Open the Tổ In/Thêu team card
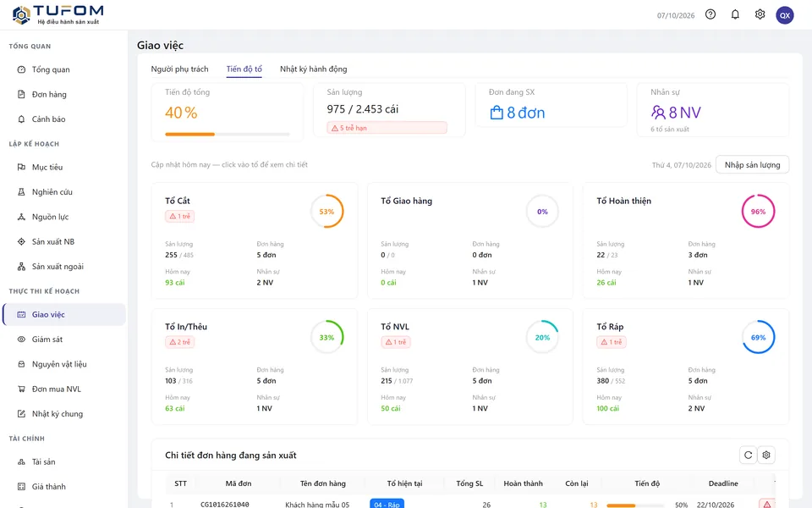The width and height of the screenshot is (812, 508). (255, 367)
